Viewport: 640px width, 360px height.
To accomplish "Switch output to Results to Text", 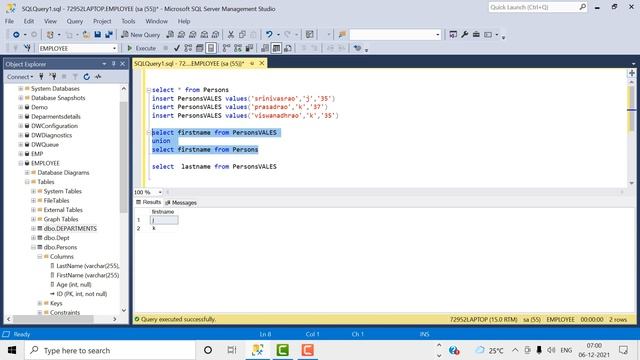I will 264,48.
